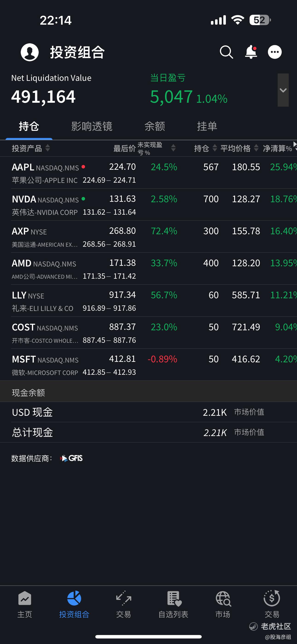
Task: Open notifications bell icon
Action: (x=251, y=52)
